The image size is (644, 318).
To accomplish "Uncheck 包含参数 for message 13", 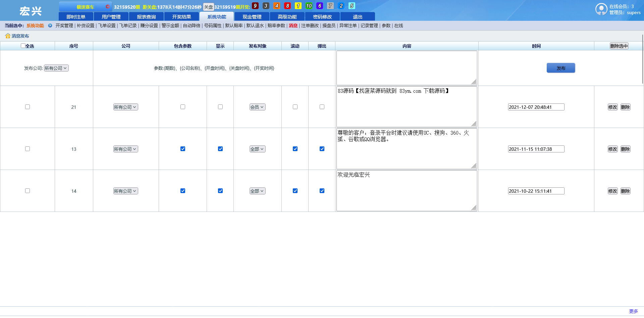I will coord(183,149).
